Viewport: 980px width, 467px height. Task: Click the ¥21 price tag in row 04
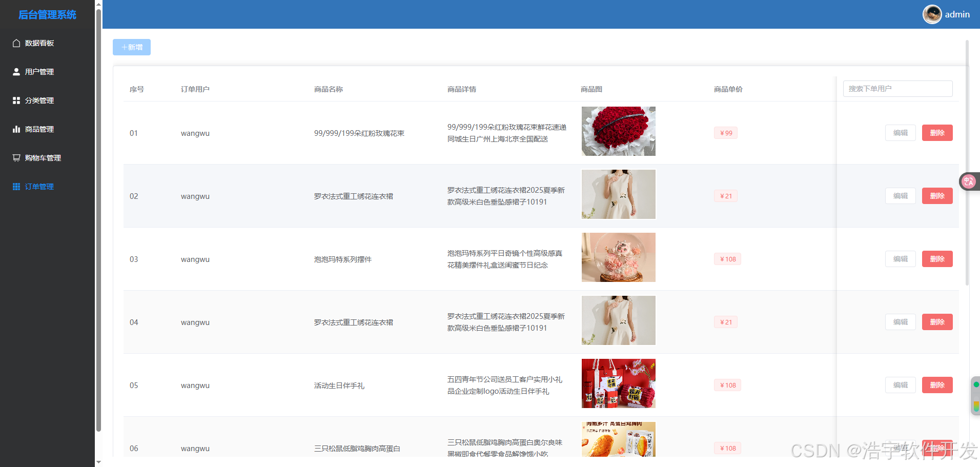pyautogui.click(x=726, y=322)
